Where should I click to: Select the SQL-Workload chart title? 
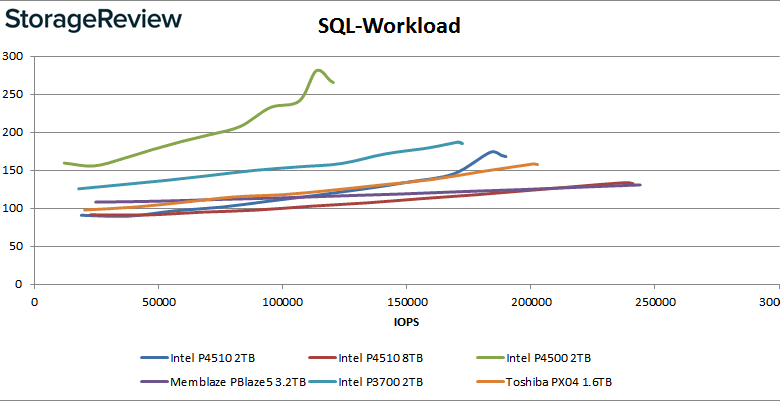[389, 26]
